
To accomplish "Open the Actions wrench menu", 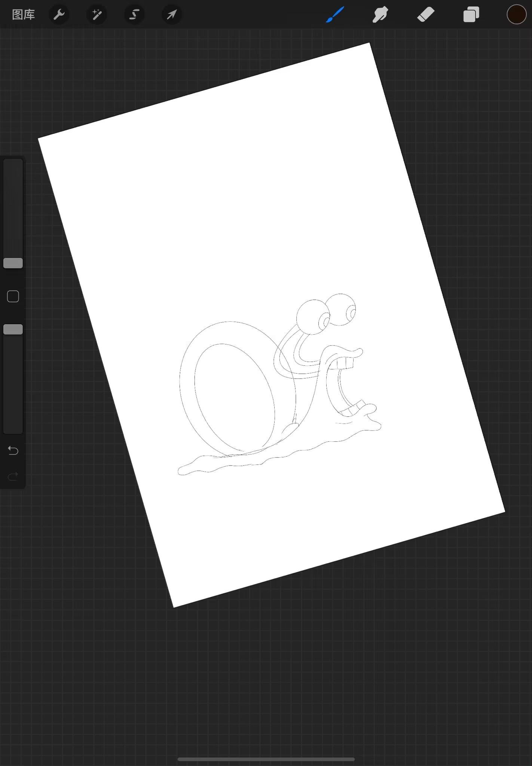I will pos(59,15).
